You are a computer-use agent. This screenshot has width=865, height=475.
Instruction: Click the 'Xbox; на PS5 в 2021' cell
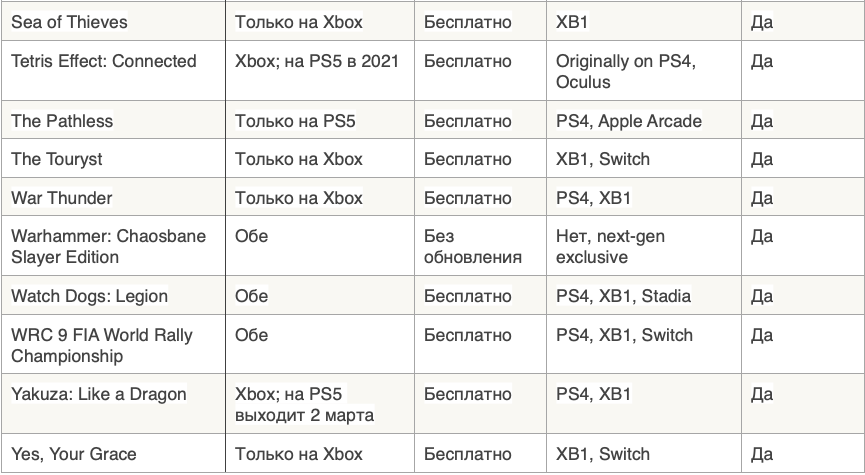[317, 61]
